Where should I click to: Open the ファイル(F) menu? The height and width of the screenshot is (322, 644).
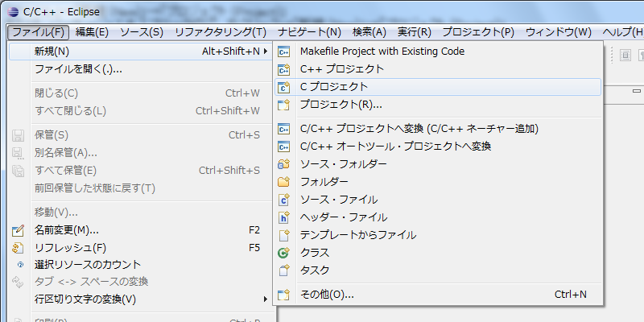pos(38,32)
